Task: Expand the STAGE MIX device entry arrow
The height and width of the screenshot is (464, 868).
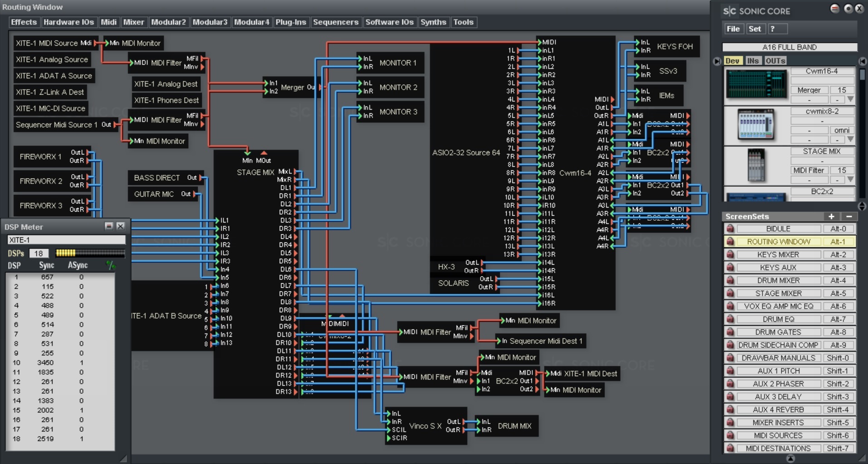Action: pyautogui.click(x=851, y=179)
